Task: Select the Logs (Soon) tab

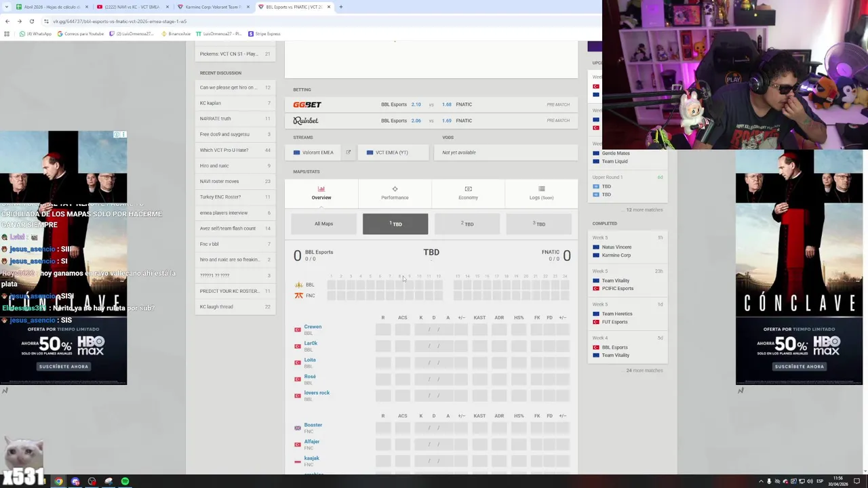Action: coord(541,193)
